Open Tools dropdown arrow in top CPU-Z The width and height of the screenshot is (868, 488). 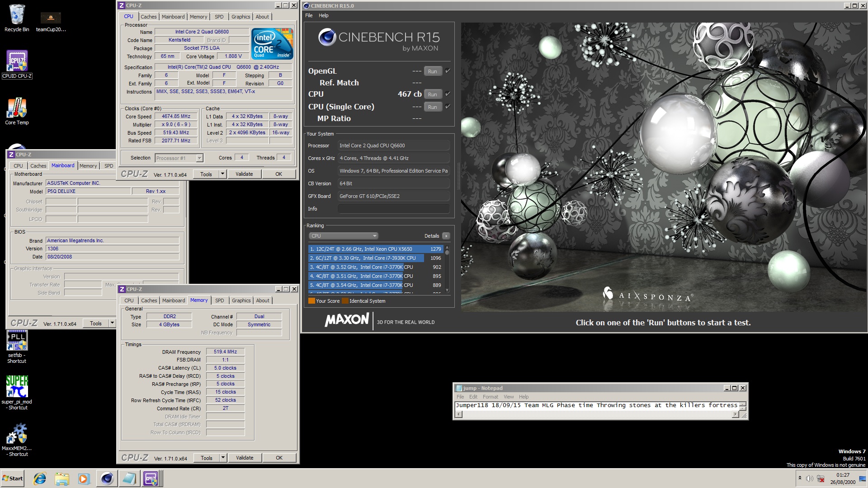[x=222, y=174]
